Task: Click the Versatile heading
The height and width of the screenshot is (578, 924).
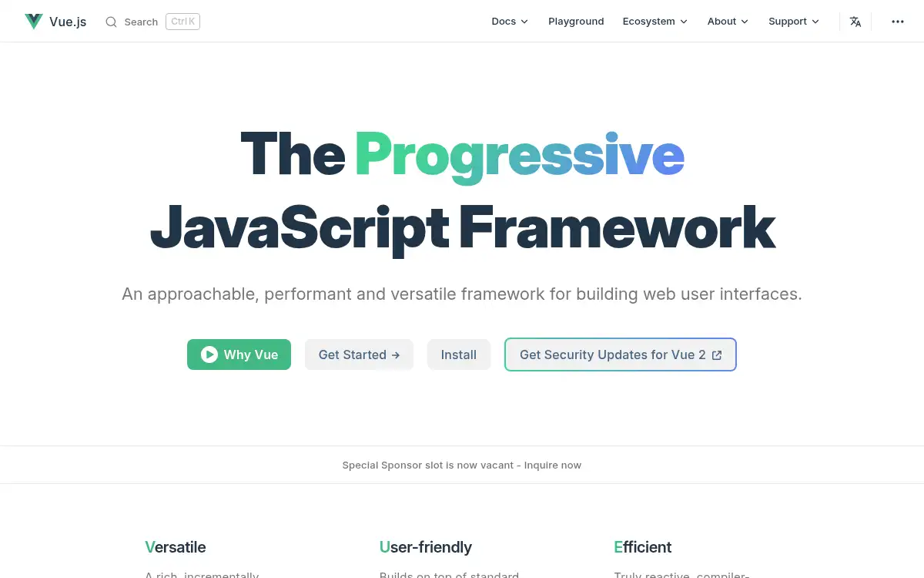Action: tap(176, 547)
